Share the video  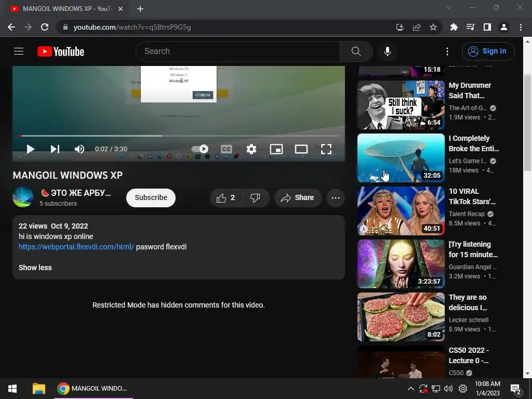[298, 198]
